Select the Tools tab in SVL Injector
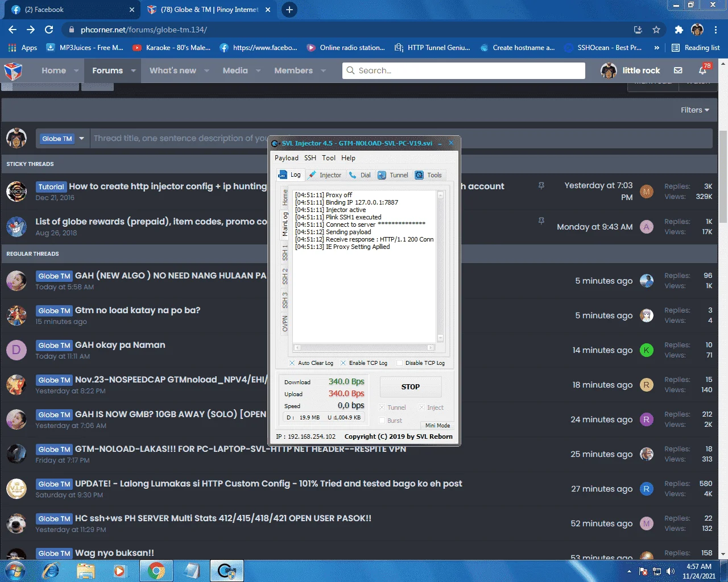The image size is (728, 582). pyautogui.click(x=429, y=175)
